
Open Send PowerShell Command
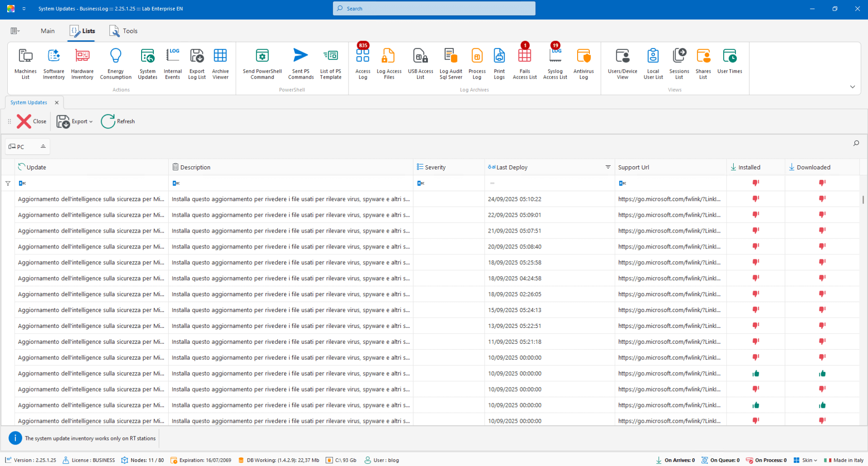262,64
